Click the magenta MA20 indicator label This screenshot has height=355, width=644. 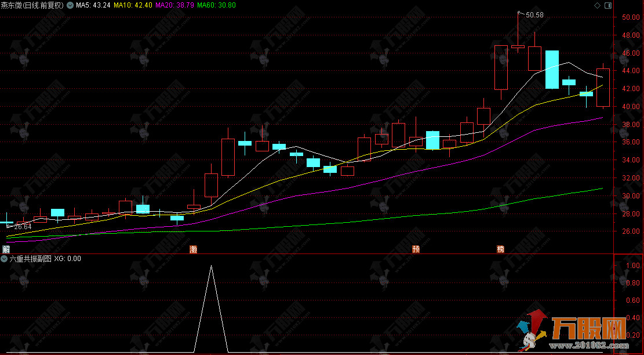(175, 5)
